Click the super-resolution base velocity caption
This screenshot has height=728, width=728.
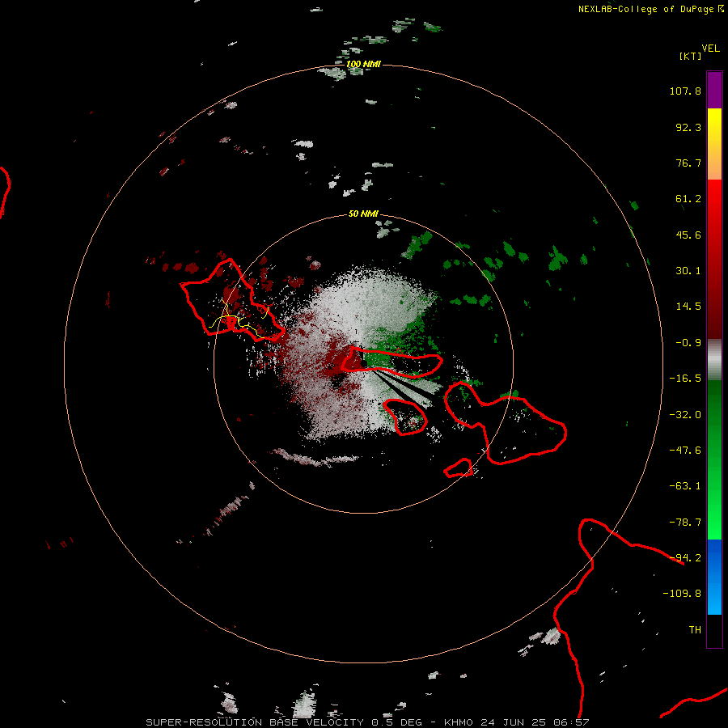367,722
